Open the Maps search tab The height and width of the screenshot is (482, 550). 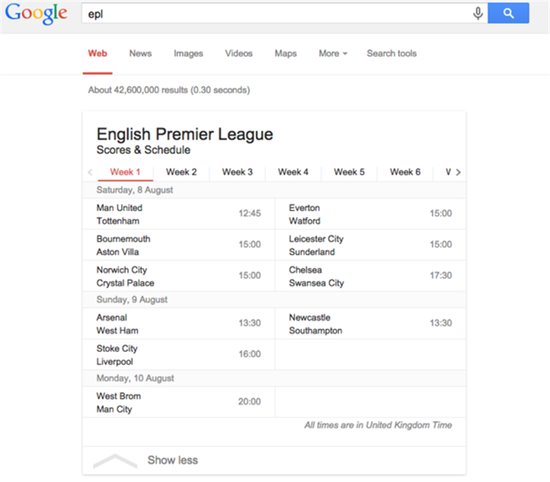(286, 53)
